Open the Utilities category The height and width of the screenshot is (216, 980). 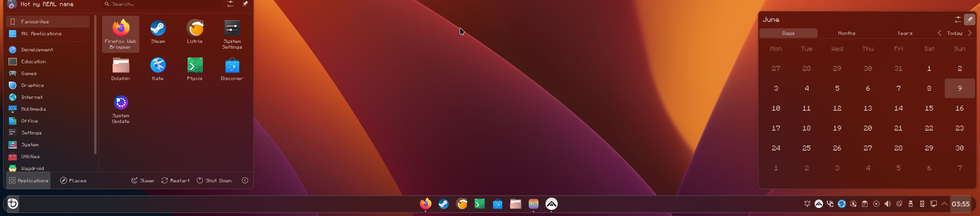(x=48, y=157)
